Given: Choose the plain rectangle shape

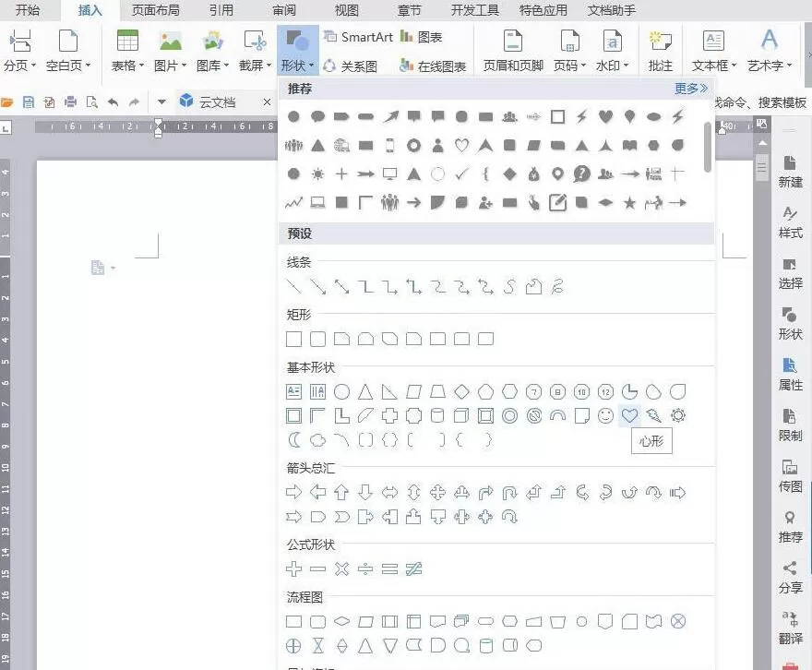Looking at the screenshot, I should pyautogui.click(x=293, y=339).
